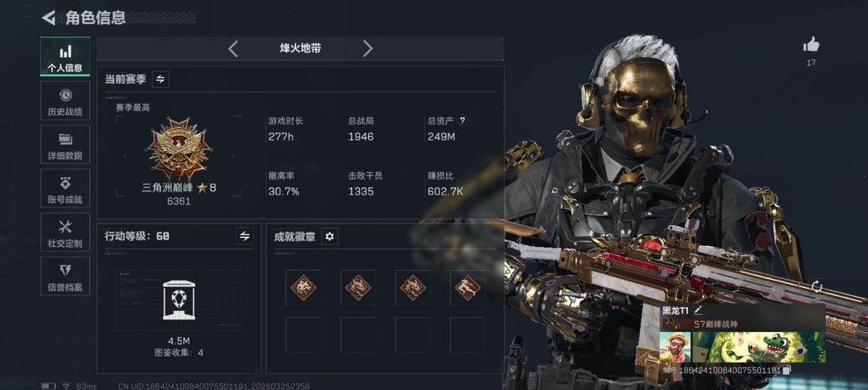The height and width of the screenshot is (390, 868).
Task: Open the 信誉档案 tab
Action: tap(65, 276)
